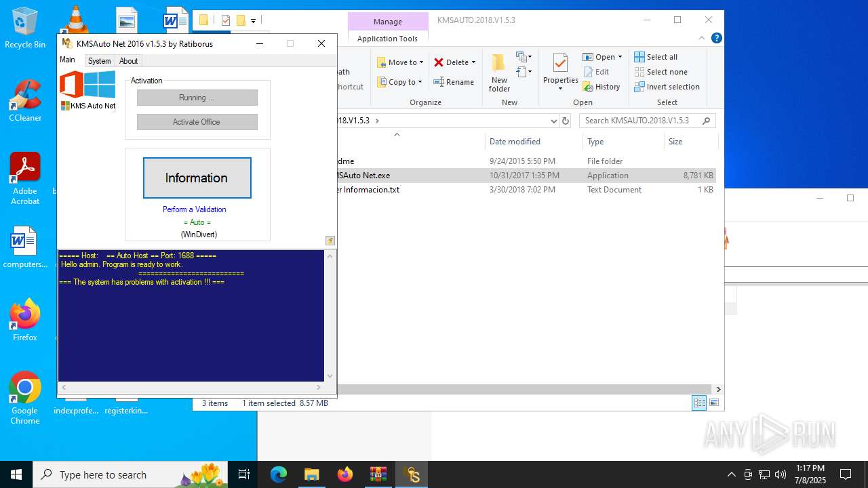Click Select none in Explorer ribbon
868x488 pixels.
(660, 72)
